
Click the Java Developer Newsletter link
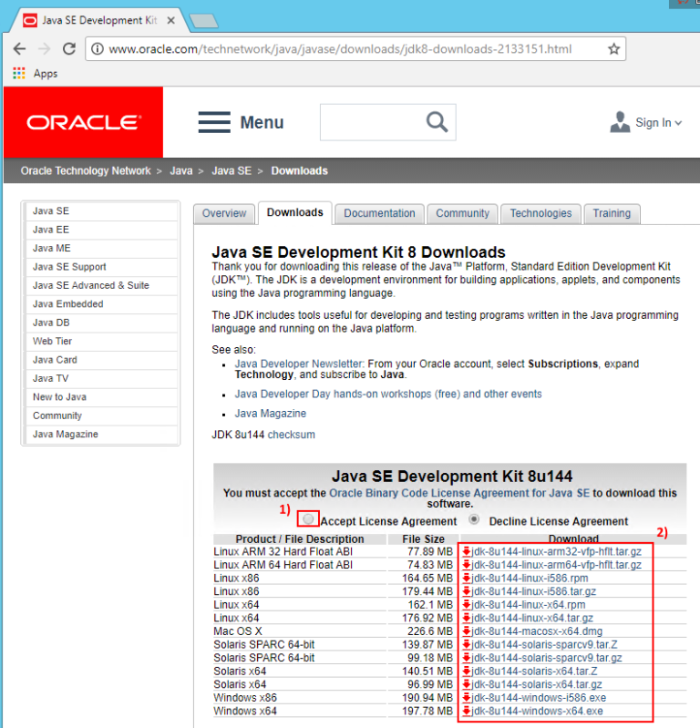(x=299, y=364)
